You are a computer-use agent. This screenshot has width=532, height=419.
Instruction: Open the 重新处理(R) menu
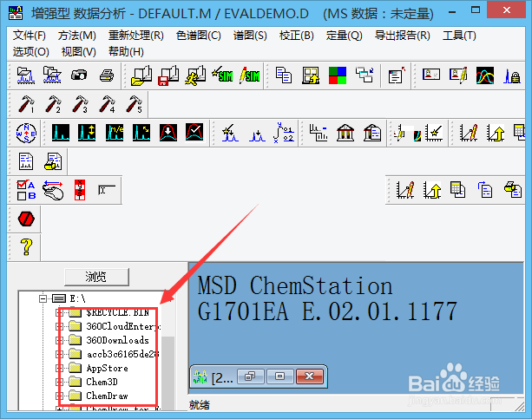click(x=136, y=36)
